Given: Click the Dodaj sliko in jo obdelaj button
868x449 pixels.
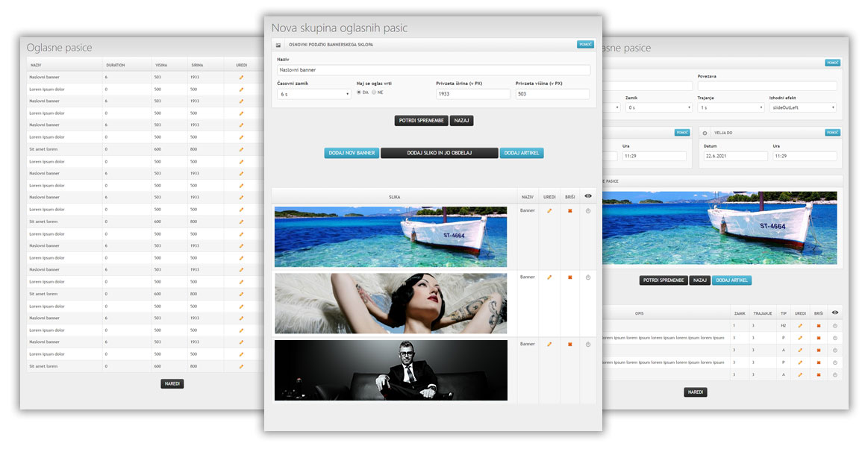Looking at the screenshot, I should (x=439, y=153).
